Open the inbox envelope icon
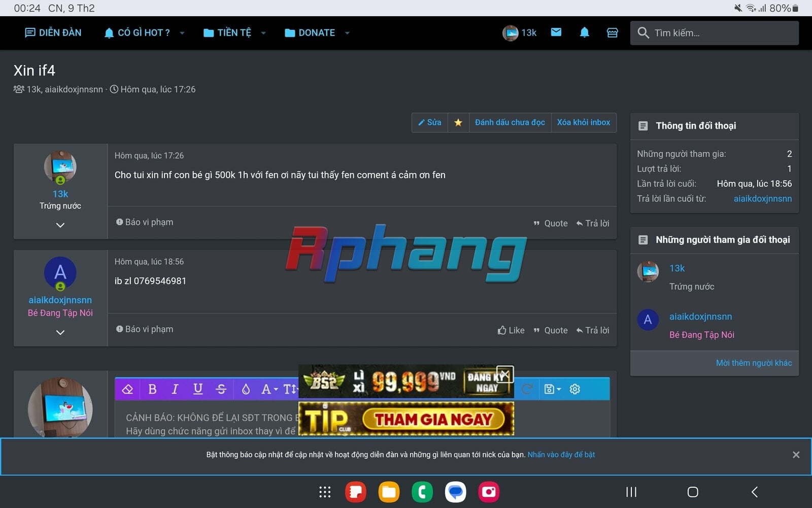This screenshot has height=508, width=812. pos(556,33)
